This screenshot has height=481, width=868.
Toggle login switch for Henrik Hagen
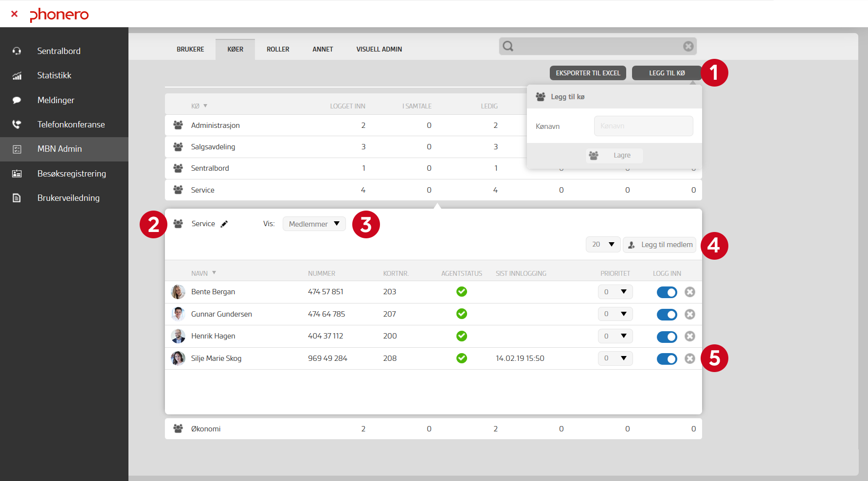coord(667,337)
